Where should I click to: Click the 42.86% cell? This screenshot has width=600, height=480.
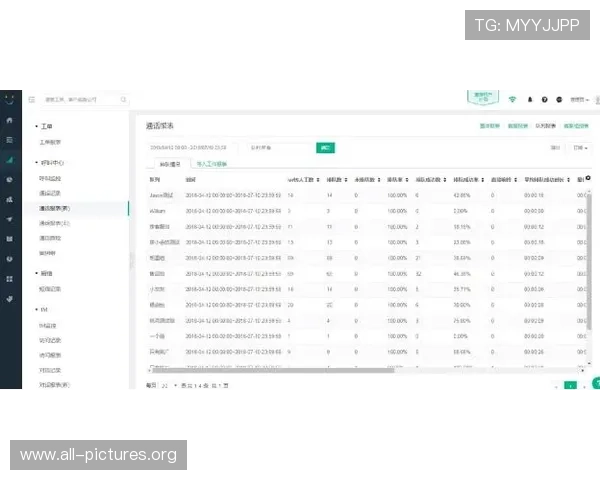pos(461,195)
